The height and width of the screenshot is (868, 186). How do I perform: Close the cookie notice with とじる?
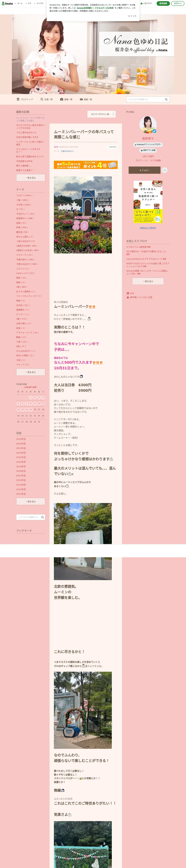(x=132, y=16)
